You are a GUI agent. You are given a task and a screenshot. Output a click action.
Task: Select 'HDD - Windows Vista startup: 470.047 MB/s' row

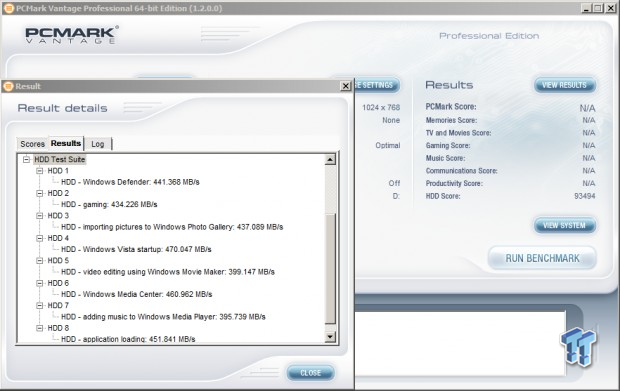click(x=136, y=249)
